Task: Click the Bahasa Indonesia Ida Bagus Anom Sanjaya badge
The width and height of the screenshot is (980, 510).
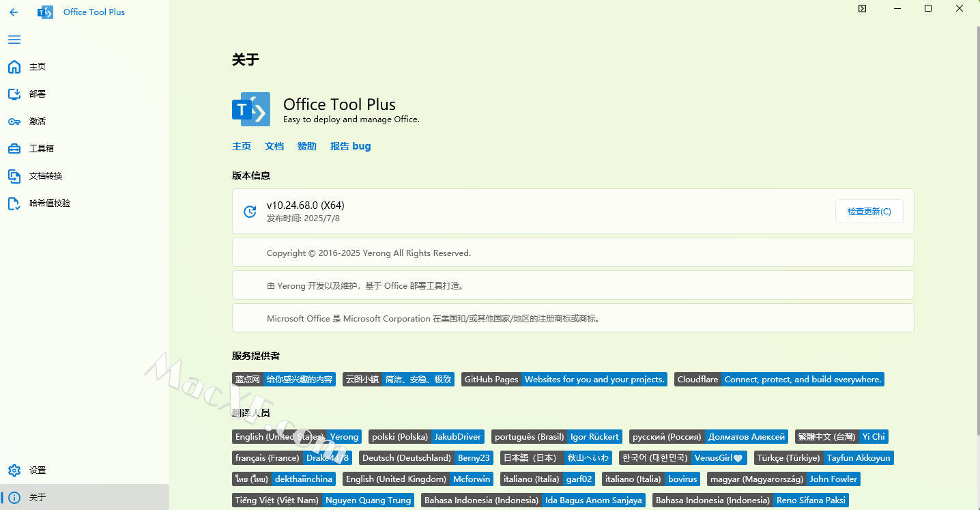Action: (533, 500)
